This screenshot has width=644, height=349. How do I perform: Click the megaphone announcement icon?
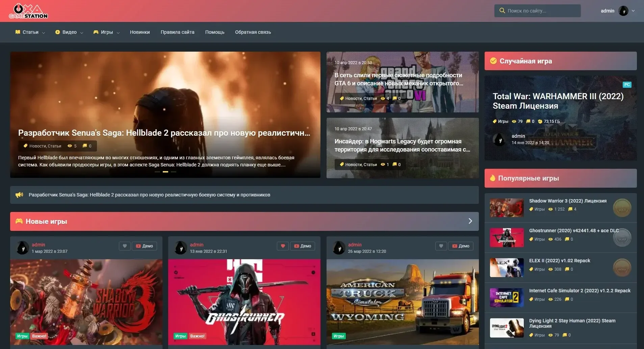(19, 195)
